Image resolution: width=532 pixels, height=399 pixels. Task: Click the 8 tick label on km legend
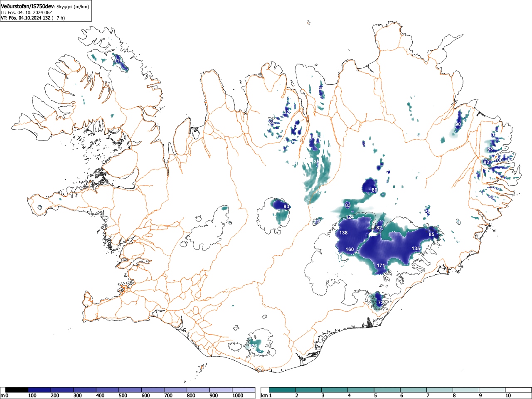point(454,396)
